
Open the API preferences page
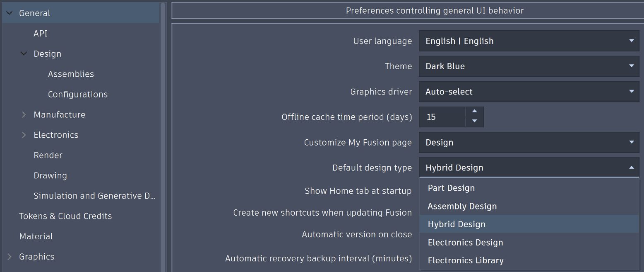(x=41, y=34)
